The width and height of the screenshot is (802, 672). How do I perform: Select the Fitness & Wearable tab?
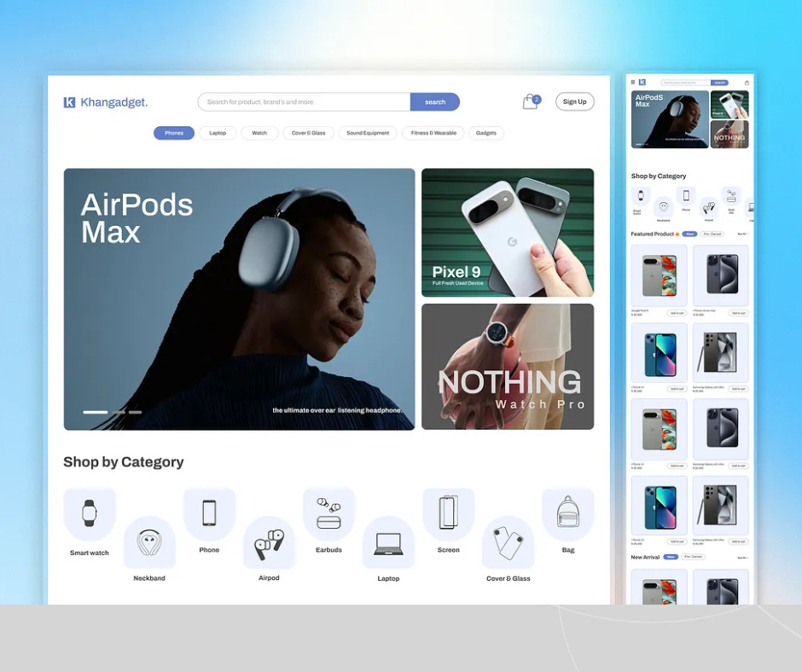point(433,133)
